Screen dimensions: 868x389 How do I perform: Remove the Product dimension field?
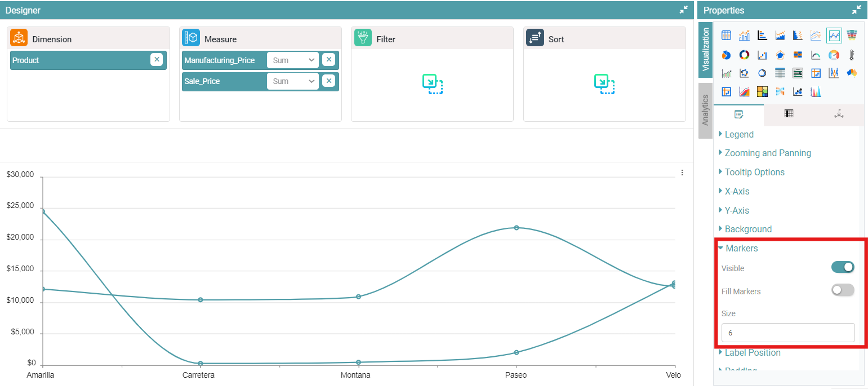coord(157,60)
